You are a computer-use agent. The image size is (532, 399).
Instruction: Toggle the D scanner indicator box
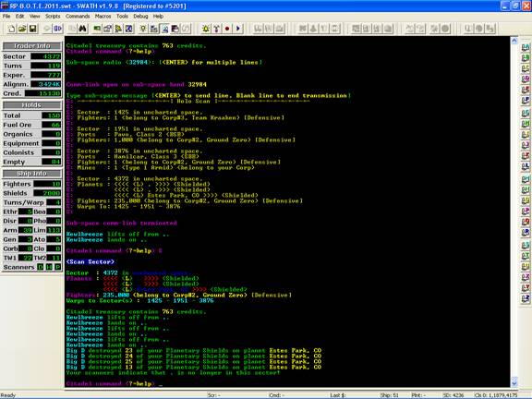[41, 267]
